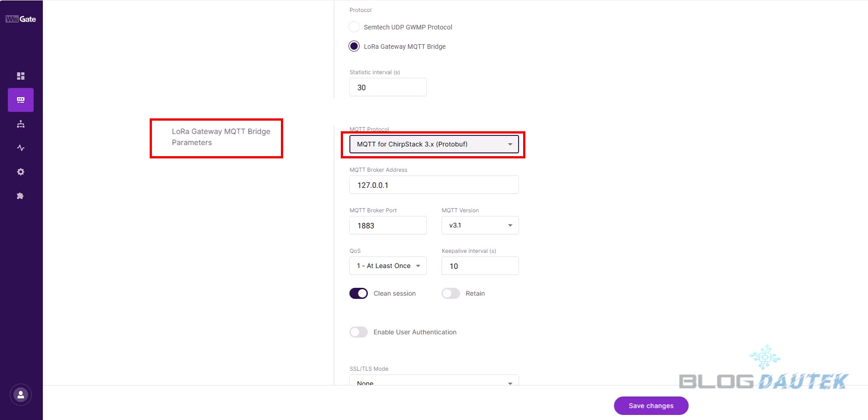
Task: Expand the SSL/TLS Mode dropdown
Action: click(434, 381)
